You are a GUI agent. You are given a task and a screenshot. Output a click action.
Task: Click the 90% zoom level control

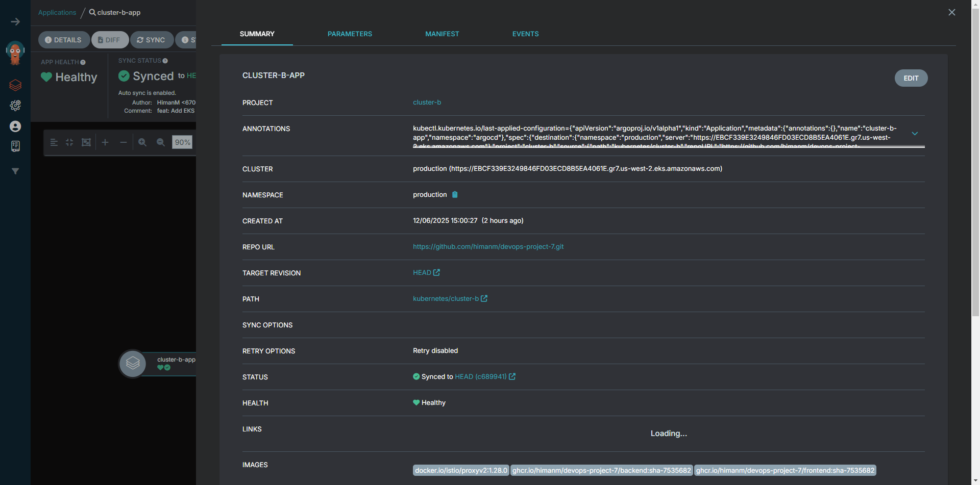click(x=182, y=142)
